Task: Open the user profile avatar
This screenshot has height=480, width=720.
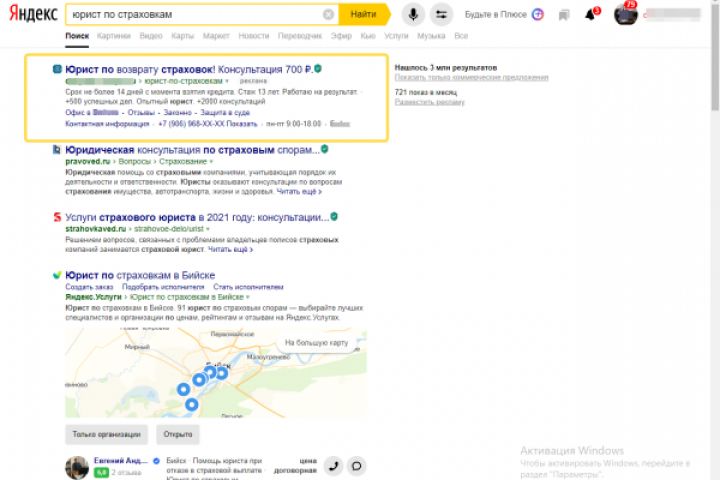Action: click(x=625, y=14)
